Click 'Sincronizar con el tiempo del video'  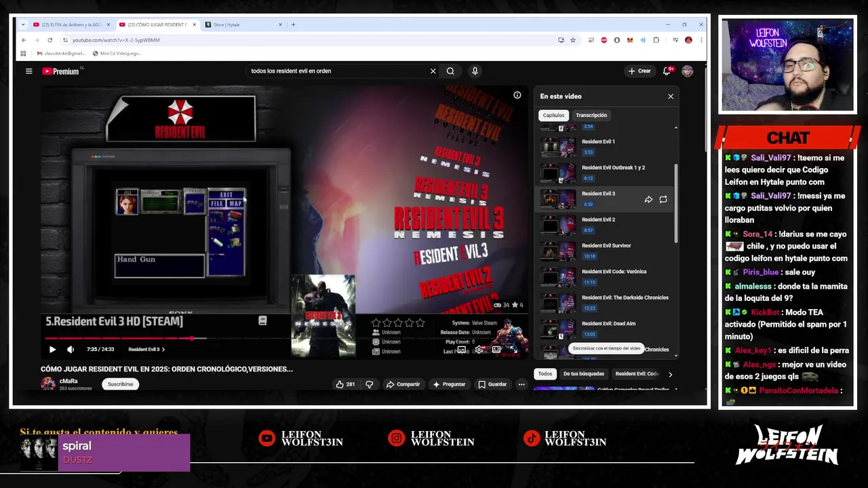click(x=606, y=348)
